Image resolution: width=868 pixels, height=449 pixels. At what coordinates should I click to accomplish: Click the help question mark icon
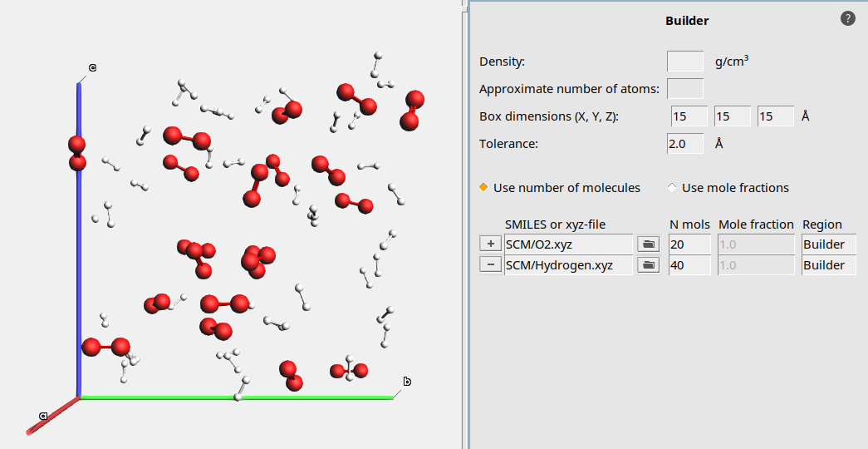point(847,18)
